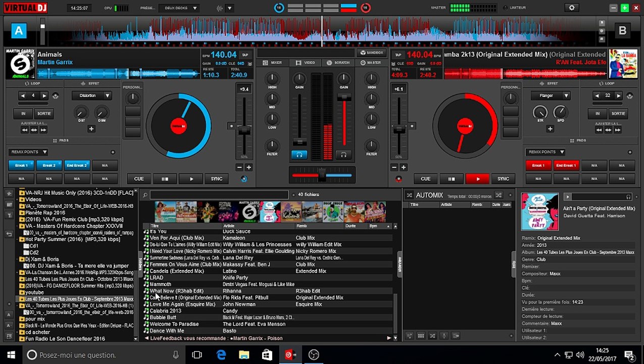Open Microsoft Edge from the taskbar
The image size is (644, 364).
(221, 355)
